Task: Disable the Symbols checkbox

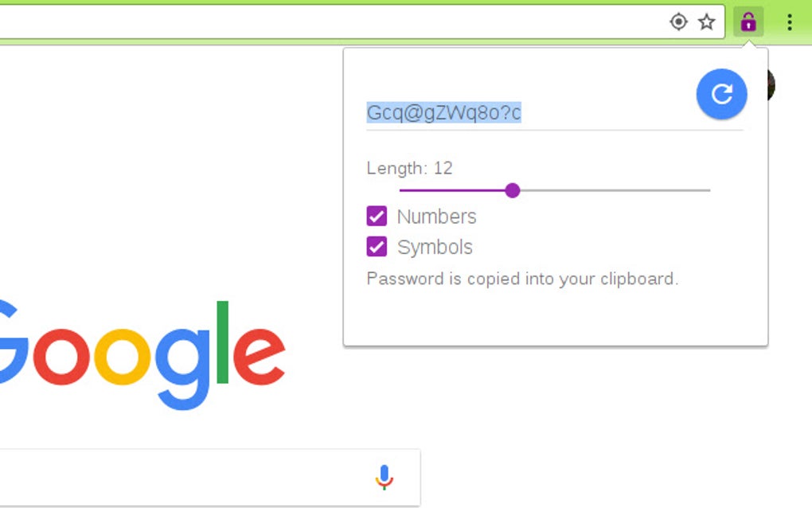Action: click(375, 247)
